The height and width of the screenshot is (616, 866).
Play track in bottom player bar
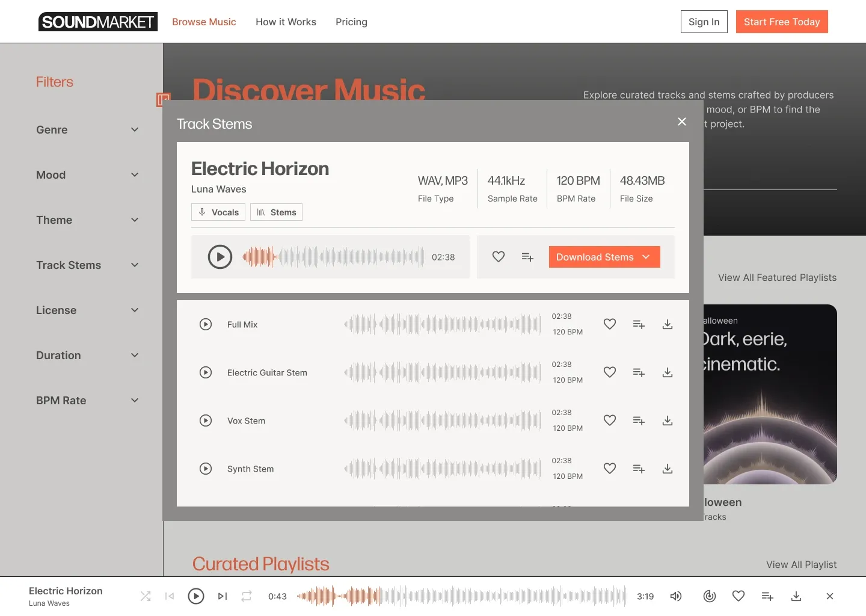[x=196, y=596]
